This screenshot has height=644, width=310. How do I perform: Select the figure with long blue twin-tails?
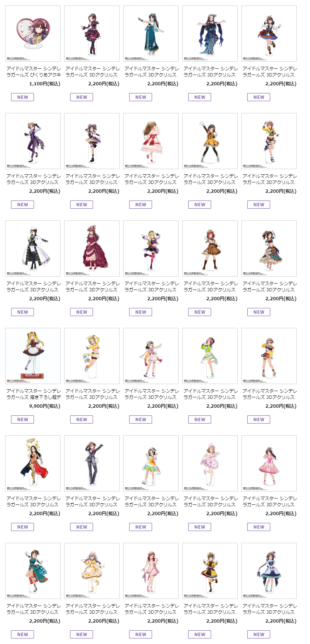point(210,34)
